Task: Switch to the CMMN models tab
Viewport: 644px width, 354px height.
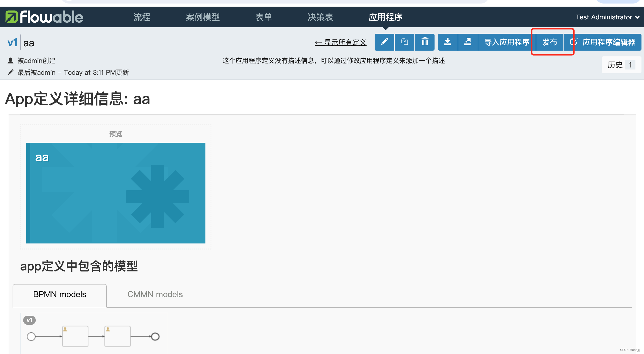Action: (155, 294)
